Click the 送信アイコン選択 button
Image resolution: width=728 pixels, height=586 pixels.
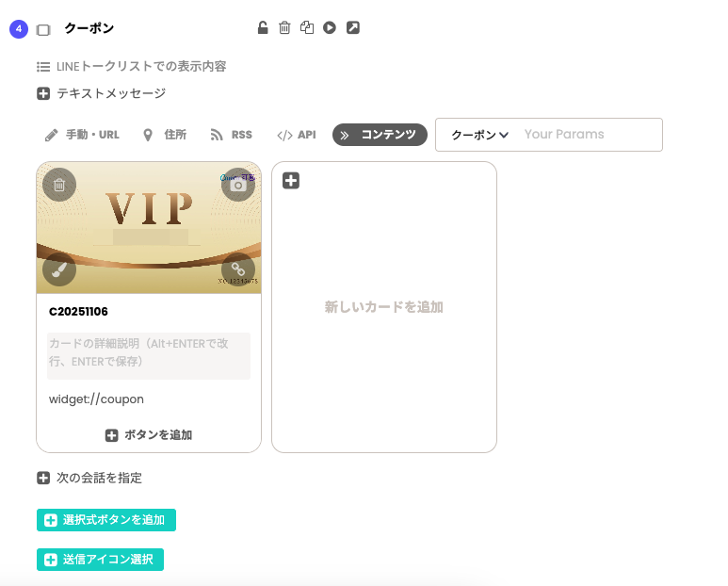[101, 560]
